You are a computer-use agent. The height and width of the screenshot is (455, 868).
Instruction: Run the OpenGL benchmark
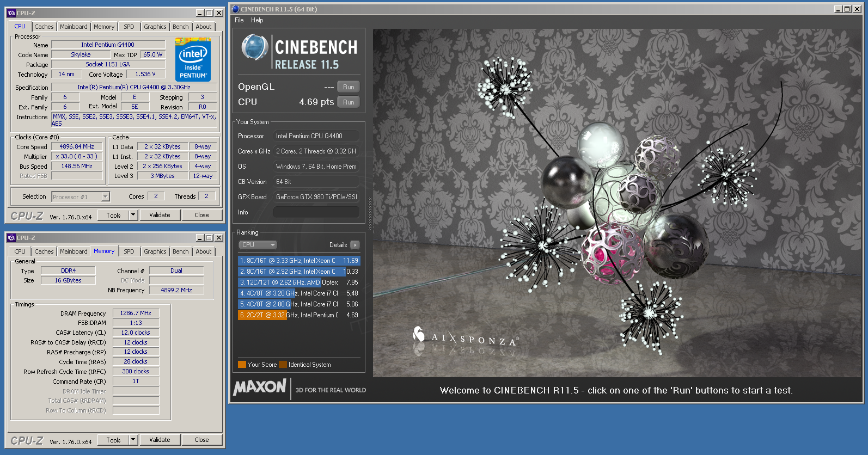point(349,87)
